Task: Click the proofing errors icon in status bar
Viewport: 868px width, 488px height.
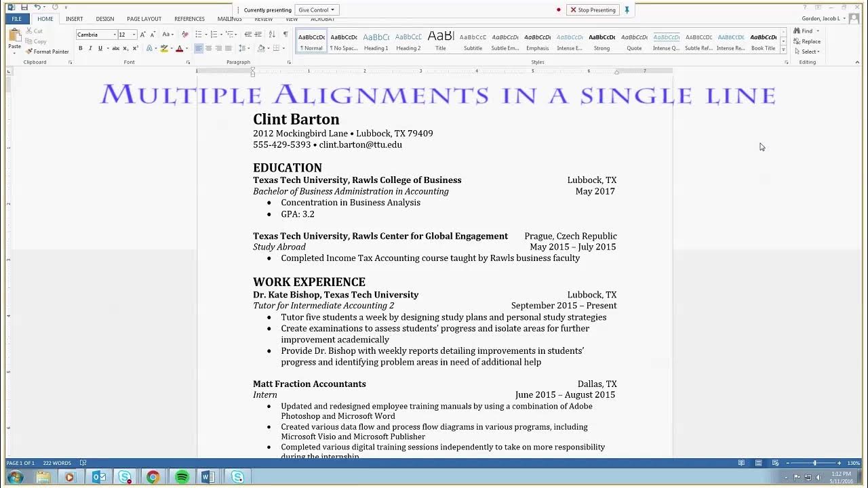Action: (x=83, y=463)
